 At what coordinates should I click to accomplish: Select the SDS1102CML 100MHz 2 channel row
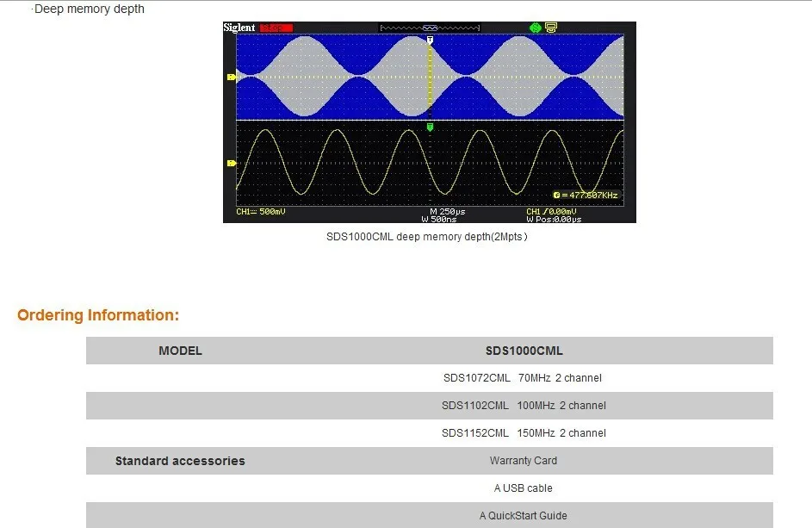pyautogui.click(x=430, y=406)
